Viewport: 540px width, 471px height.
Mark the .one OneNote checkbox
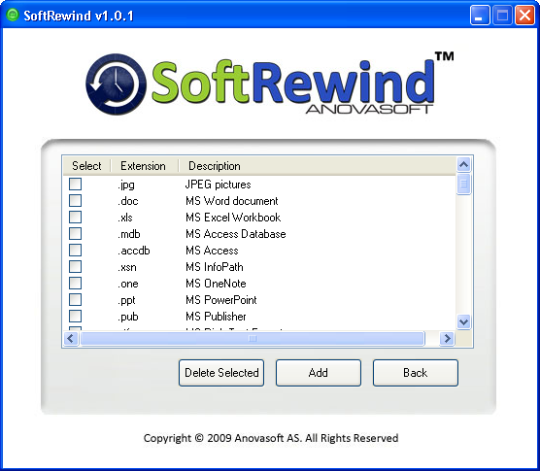click(75, 283)
